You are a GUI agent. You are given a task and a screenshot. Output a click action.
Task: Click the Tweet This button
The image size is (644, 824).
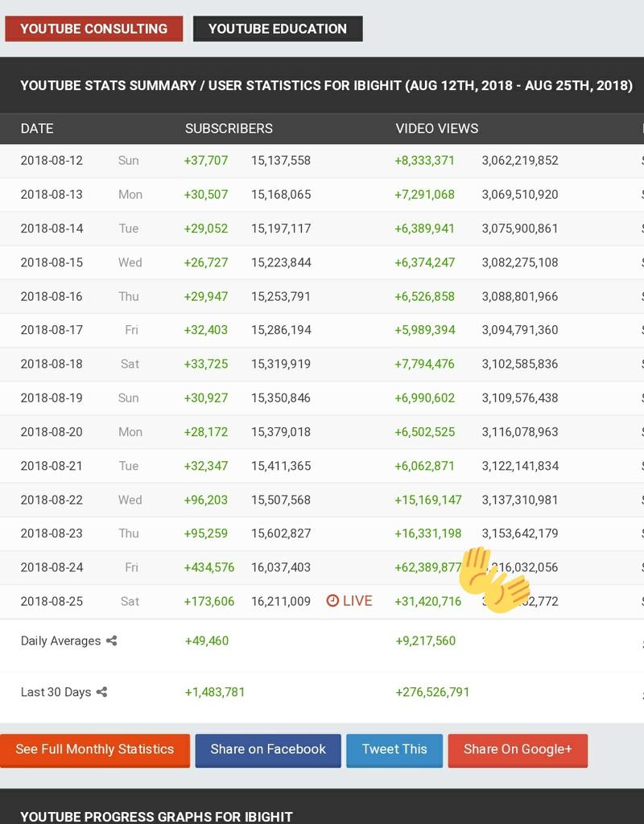394,750
